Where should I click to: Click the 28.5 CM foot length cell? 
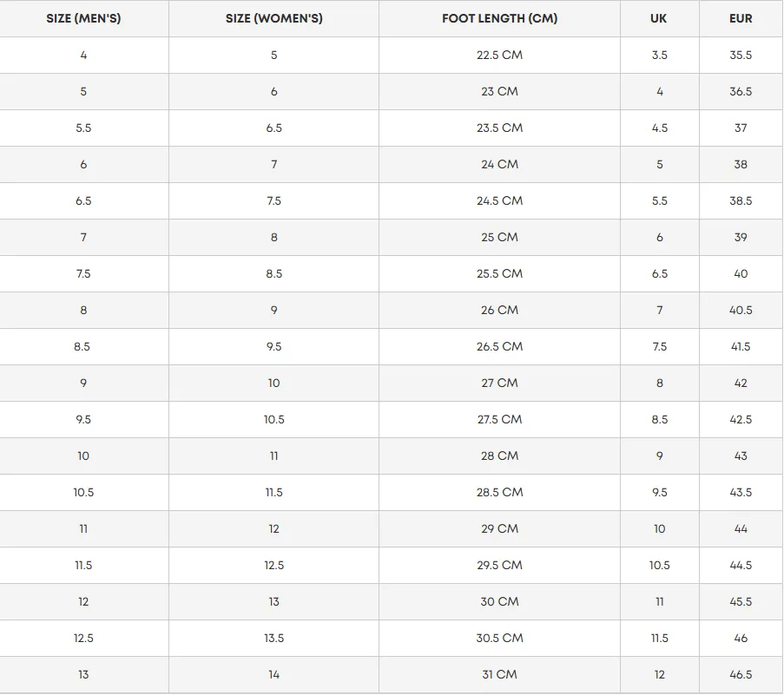pos(499,493)
